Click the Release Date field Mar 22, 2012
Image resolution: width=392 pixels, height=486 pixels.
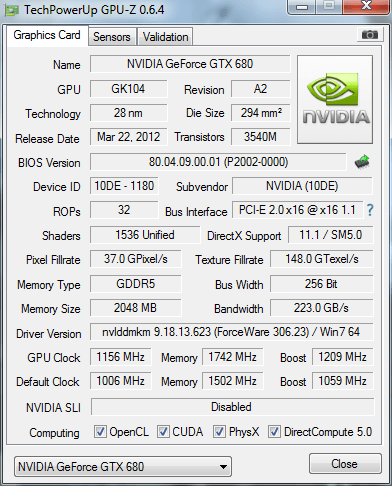128,137
